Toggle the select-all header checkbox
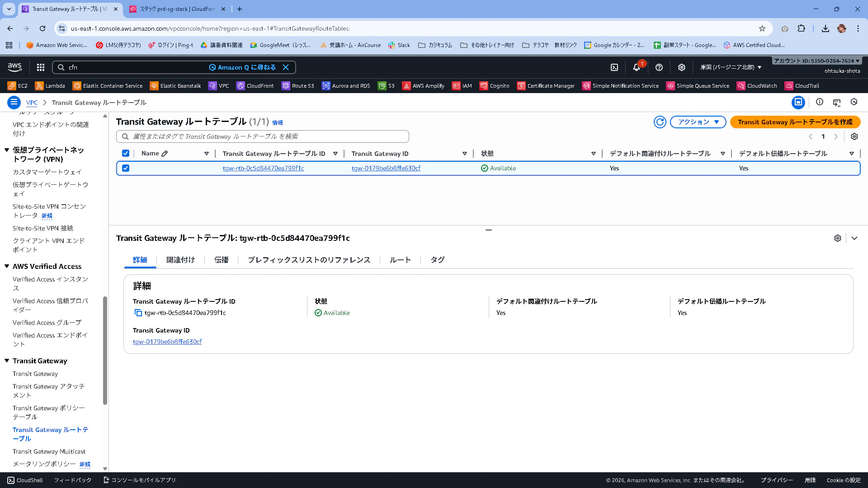The image size is (868, 488). point(126,153)
